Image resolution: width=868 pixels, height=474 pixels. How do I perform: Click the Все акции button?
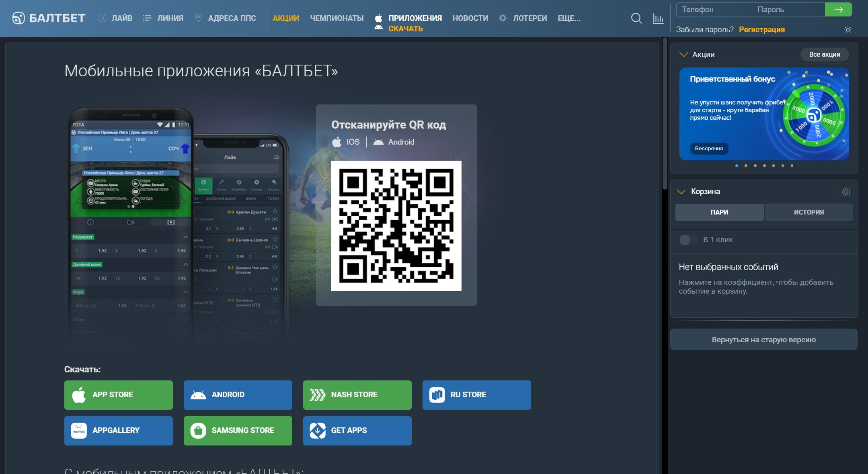pyautogui.click(x=825, y=55)
